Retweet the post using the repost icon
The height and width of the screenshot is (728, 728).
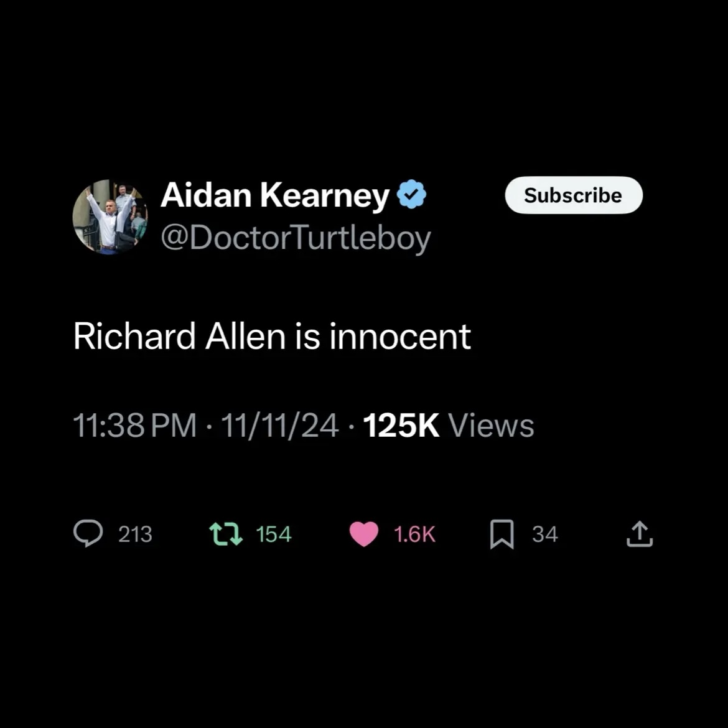[226, 534]
